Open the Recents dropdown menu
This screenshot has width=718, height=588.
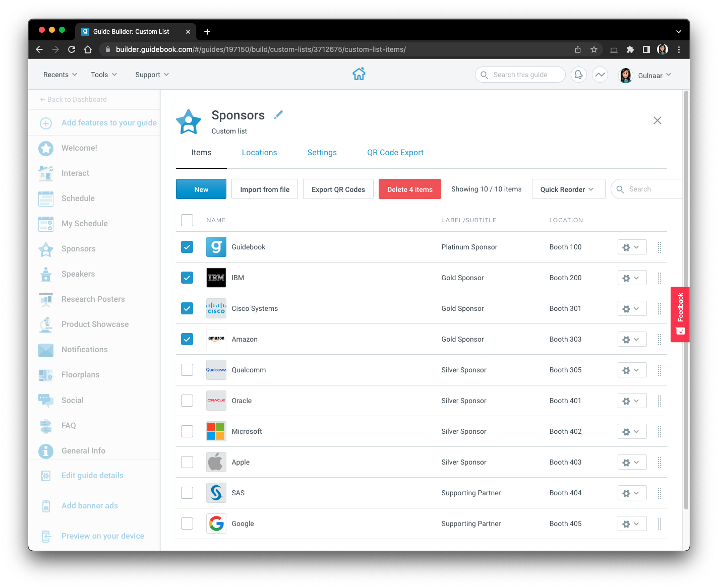click(60, 75)
